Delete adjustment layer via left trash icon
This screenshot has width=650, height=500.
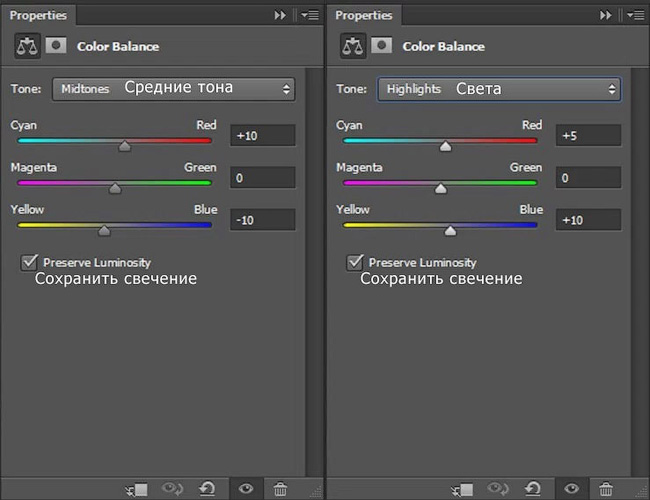tap(280, 489)
